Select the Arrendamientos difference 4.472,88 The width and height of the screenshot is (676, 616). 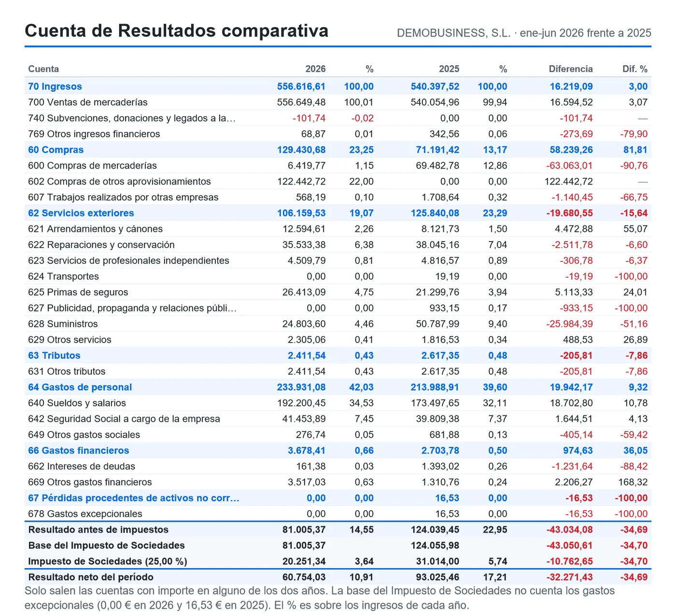[x=574, y=229]
